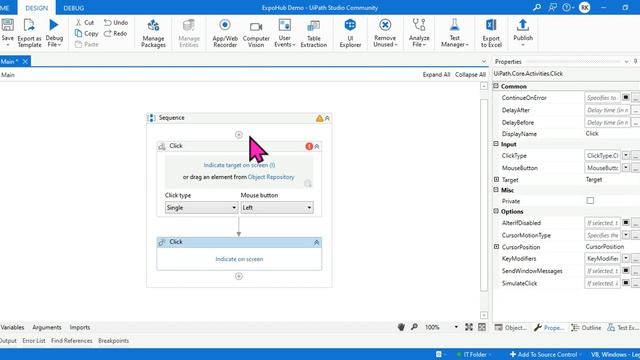Collapse the Common properties section

496,86
